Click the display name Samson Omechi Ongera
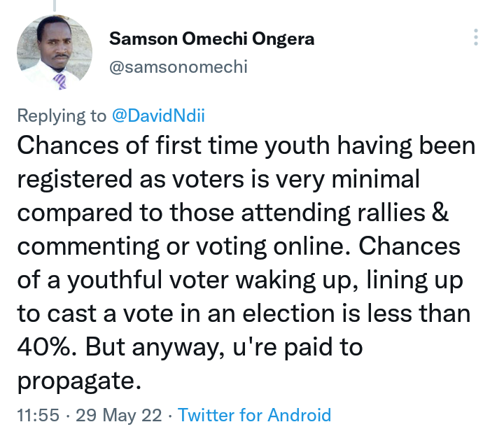504x443 pixels. pyautogui.click(x=211, y=39)
